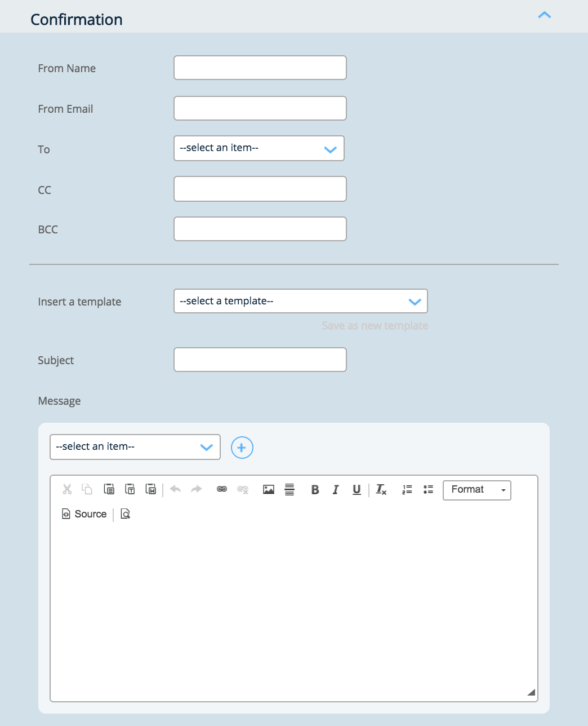Switch editor to Source view
The image size is (588, 726).
point(84,514)
